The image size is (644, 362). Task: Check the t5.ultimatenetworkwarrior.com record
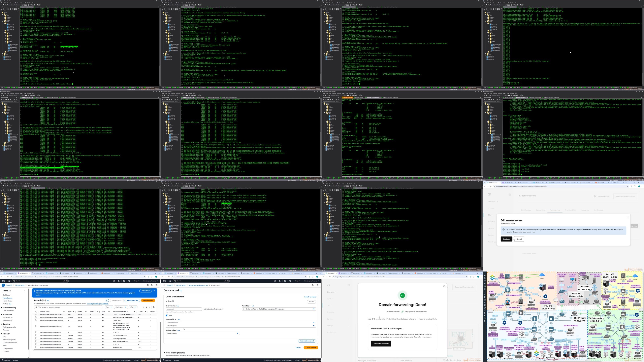pos(36,344)
